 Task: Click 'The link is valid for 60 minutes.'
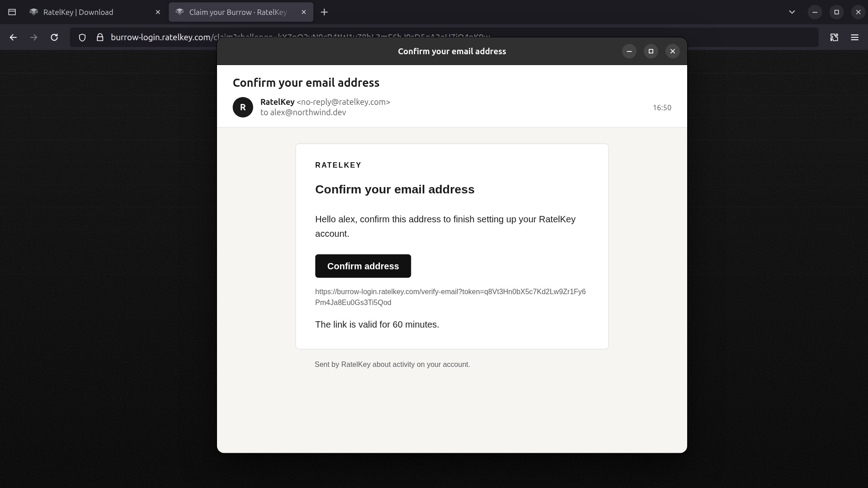pyautogui.click(x=377, y=325)
